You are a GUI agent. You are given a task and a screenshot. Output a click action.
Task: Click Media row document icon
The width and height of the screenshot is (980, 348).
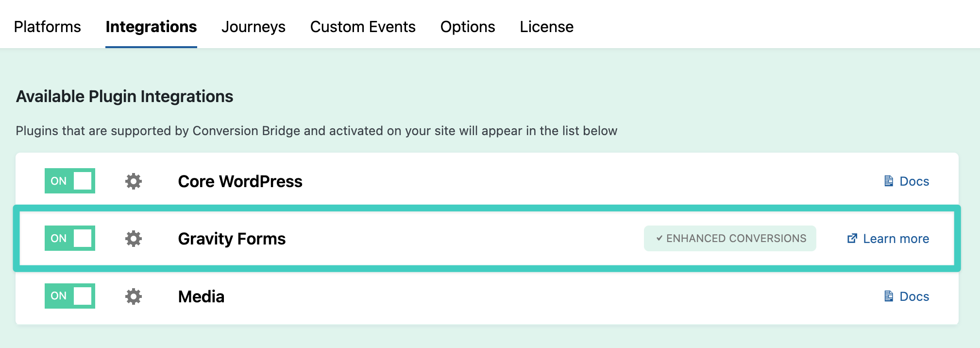[889, 296]
